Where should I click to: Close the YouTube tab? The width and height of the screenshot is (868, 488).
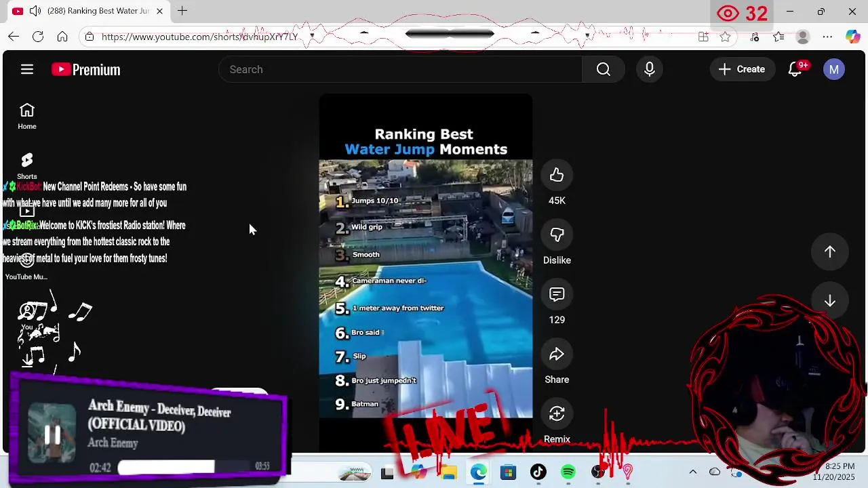[160, 11]
